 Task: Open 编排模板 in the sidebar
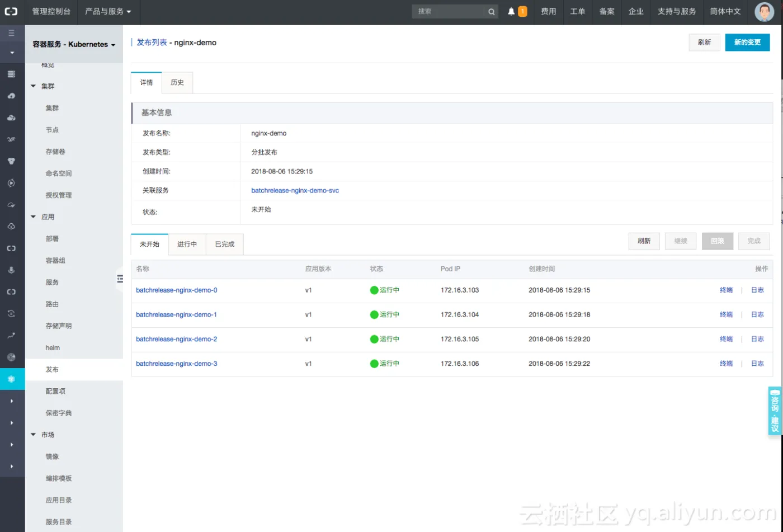point(59,478)
